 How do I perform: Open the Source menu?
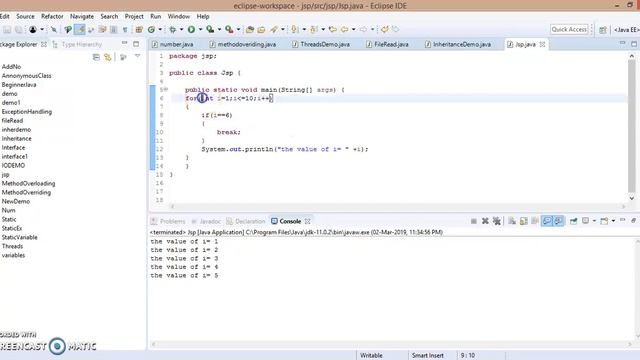coord(25,16)
